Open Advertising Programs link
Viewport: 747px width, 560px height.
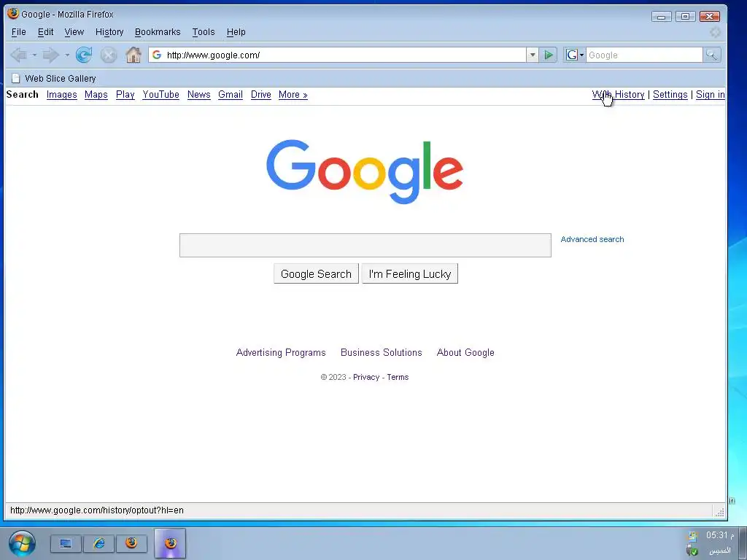(x=281, y=352)
